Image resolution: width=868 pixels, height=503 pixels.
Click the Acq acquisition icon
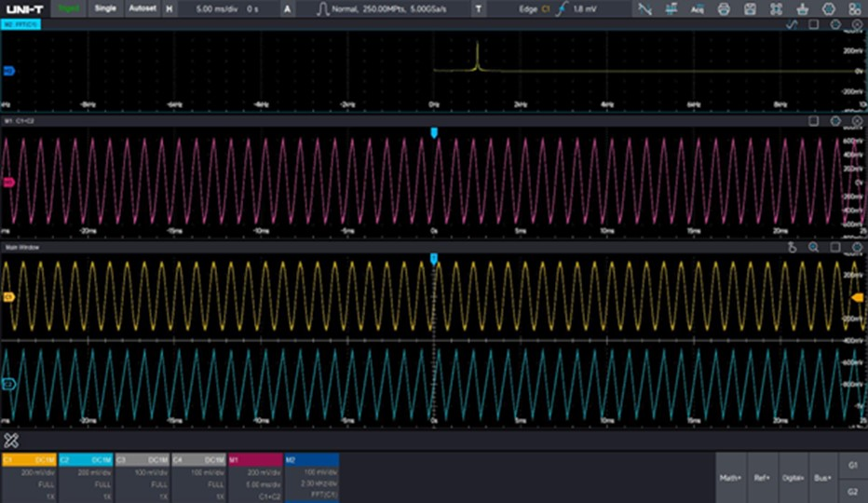click(x=698, y=9)
